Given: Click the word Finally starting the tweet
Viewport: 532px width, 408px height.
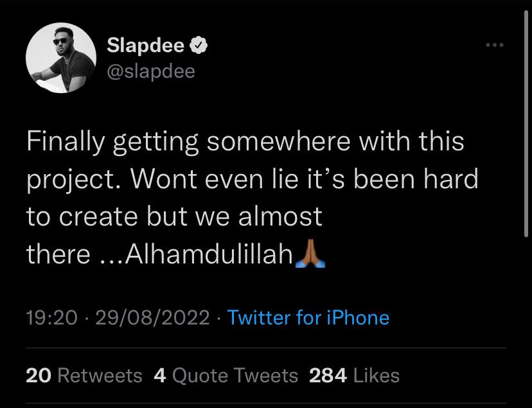Looking at the screenshot, I should [x=65, y=142].
